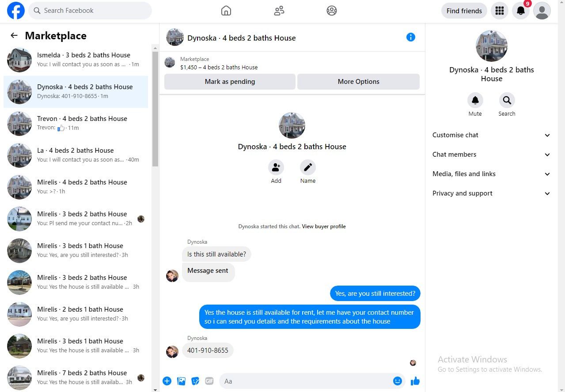Open Trevon 4 beds 2 baths House chat
Screen dimensions: 565x392
(76, 124)
